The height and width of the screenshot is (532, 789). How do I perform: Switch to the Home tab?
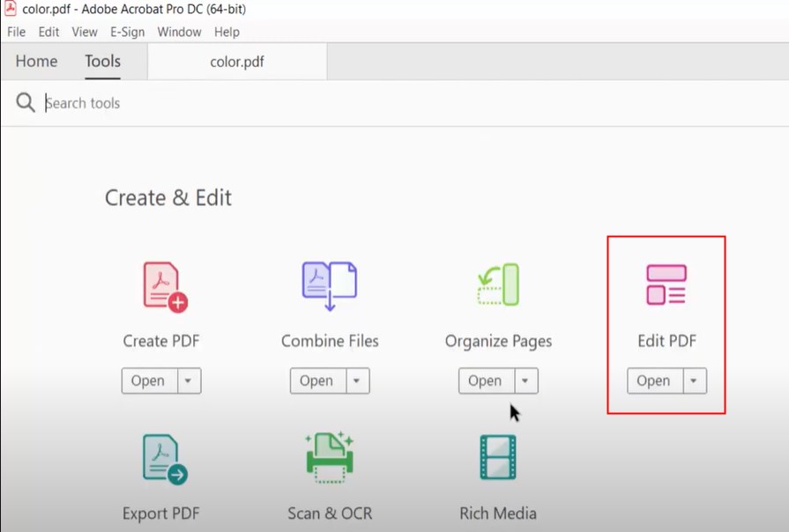point(36,62)
